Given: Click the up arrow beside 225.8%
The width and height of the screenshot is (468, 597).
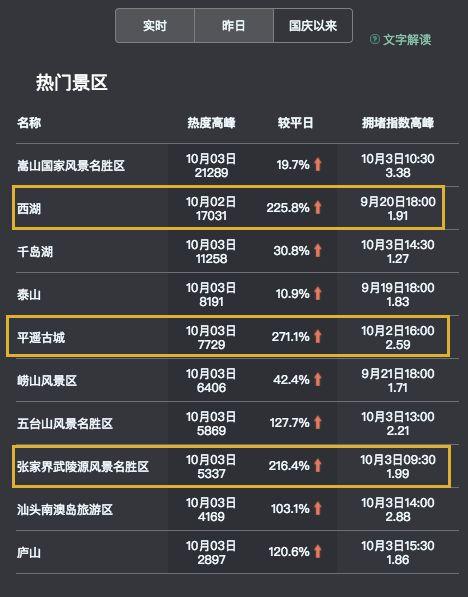Looking at the screenshot, I should 318,208.
